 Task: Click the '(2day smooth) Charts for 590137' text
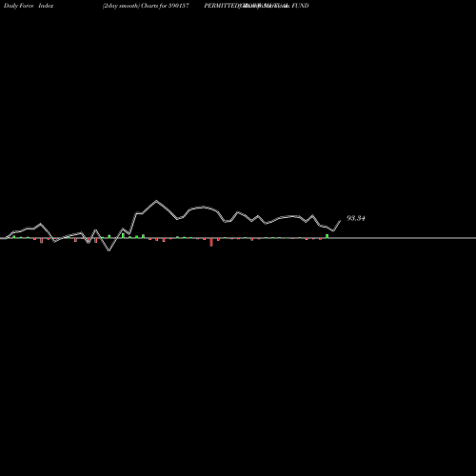[x=146, y=6]
